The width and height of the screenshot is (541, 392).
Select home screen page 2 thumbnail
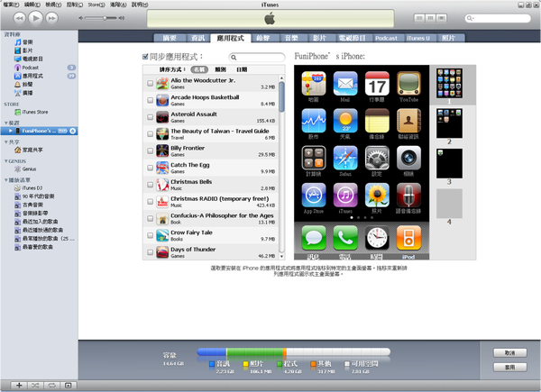[x=449, y=123]
